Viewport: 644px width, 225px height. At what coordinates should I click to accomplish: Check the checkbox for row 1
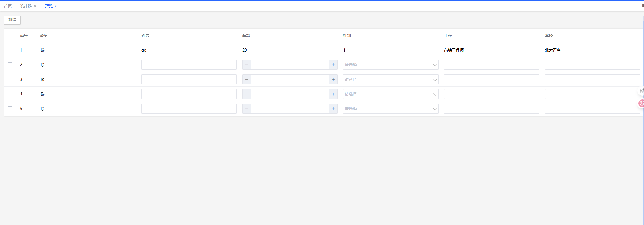coord(10,50)
